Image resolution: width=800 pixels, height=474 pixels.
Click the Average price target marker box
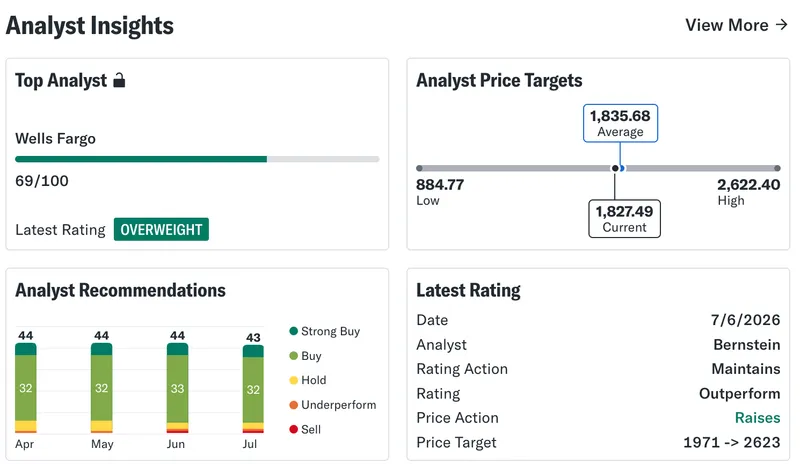[620, 123]
